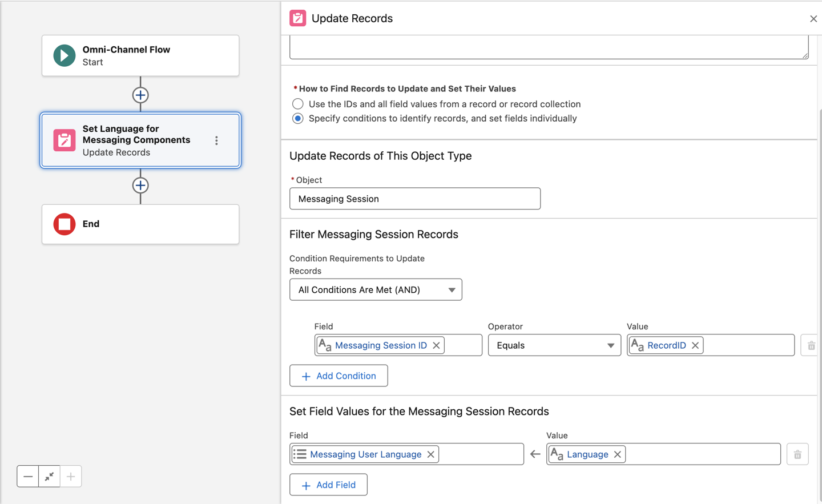The height and width of the screenshot is (504, 822).
Task: Remove the Language value pill
Action: click(618, 454)
